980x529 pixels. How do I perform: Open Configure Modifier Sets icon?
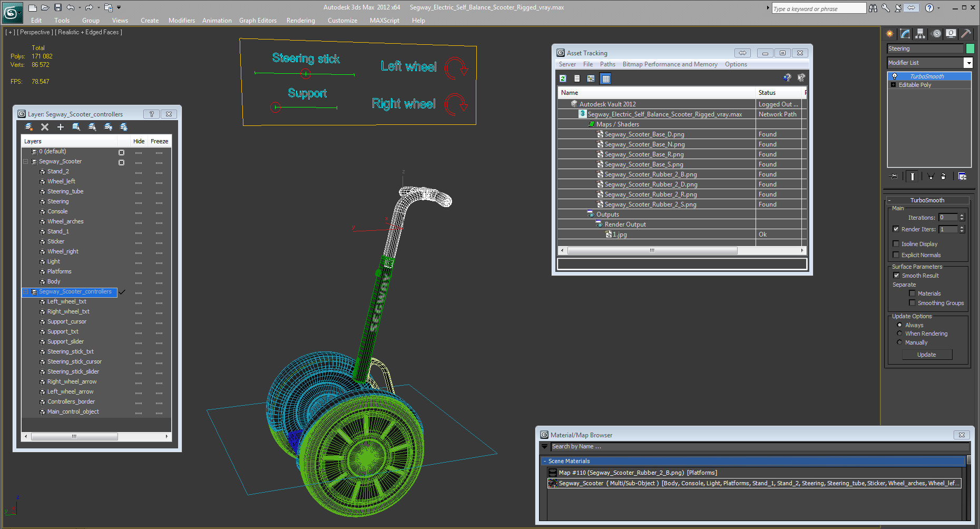pyautogui.click(x=963, y=177)
